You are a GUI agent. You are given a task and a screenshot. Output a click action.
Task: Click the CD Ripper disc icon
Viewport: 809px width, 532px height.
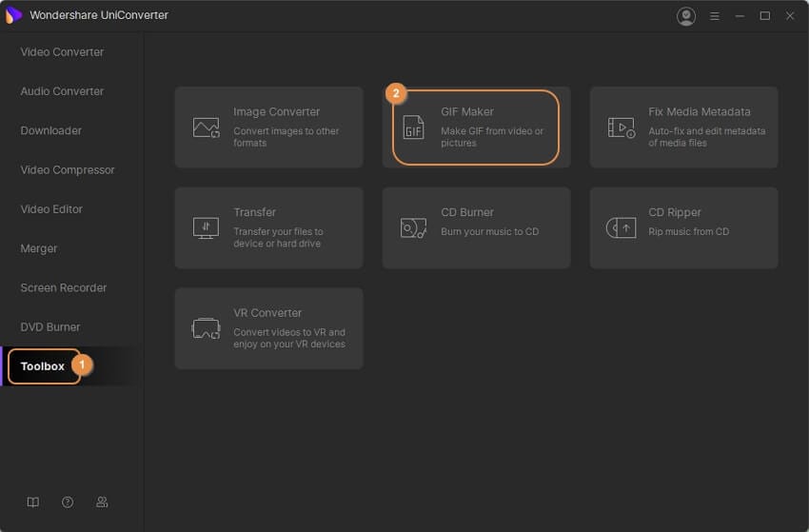click(622, 227)
